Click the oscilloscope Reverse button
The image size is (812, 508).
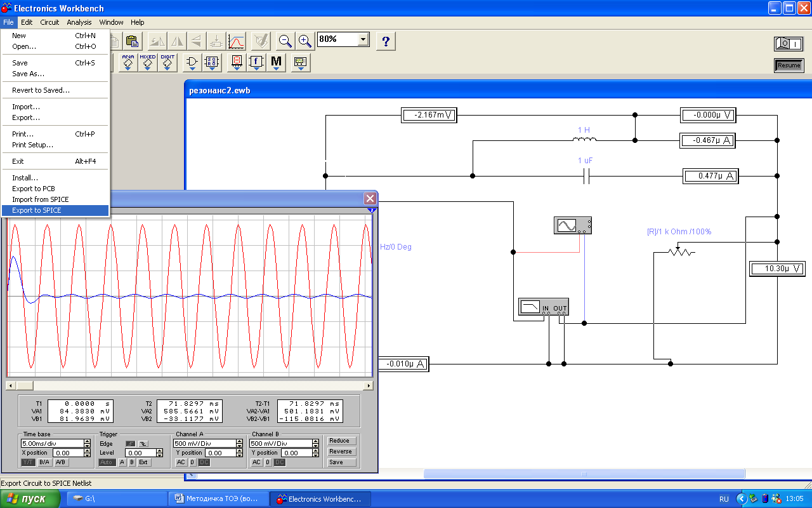(x=341, y=451)
